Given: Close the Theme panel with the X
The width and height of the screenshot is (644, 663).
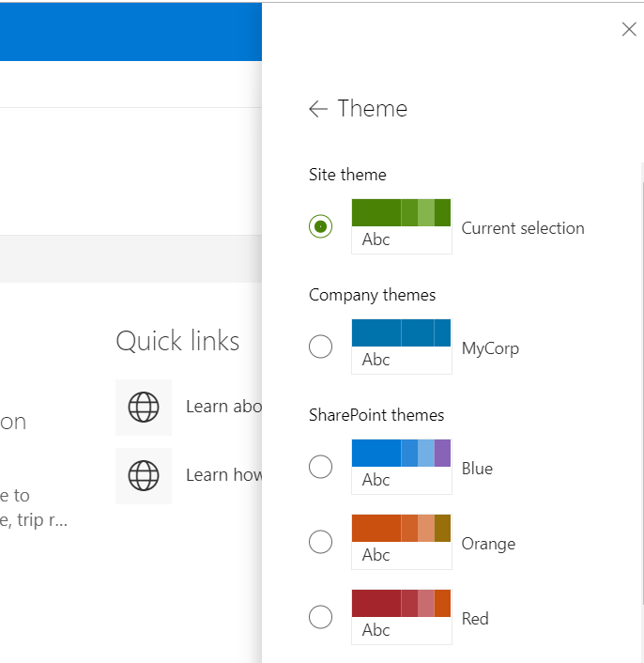Looking at the screenshot, I should pos(629,30).
